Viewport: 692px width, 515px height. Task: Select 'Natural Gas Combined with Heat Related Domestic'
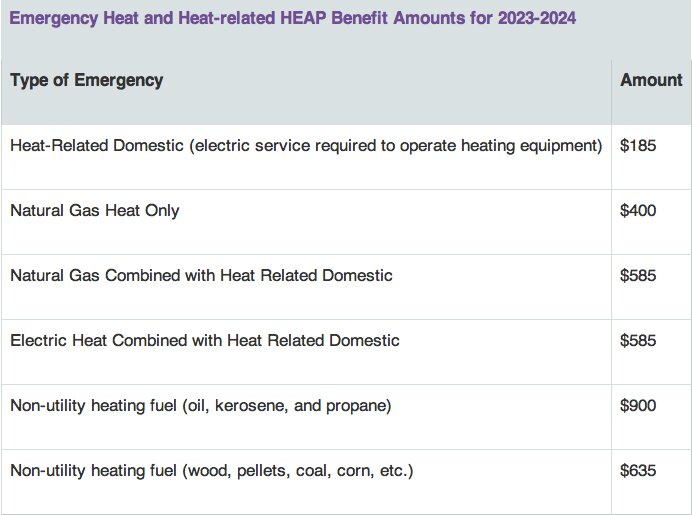pos(201,275)
